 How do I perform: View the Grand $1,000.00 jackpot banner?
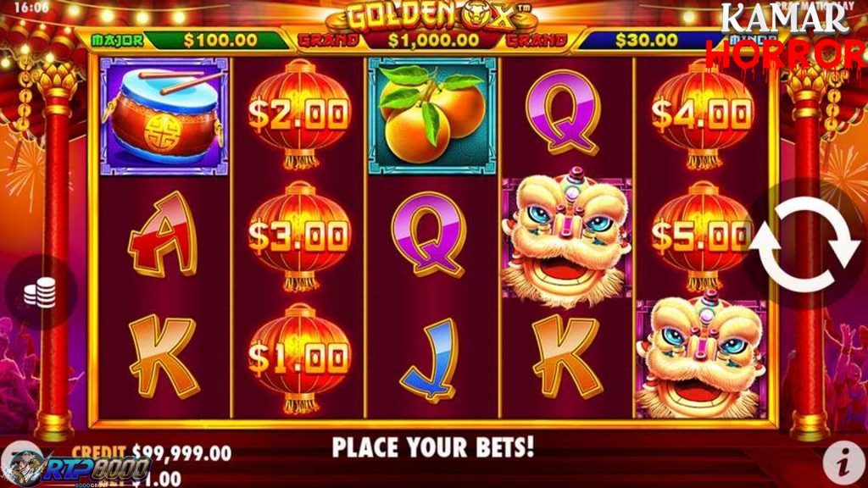(433, 40)
